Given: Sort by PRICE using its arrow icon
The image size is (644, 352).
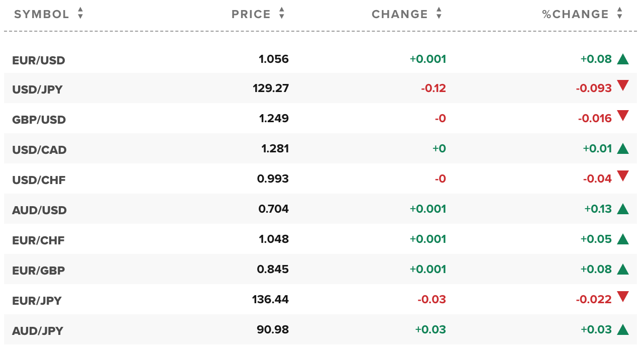Looking at the screenshot, I should 282,14.
